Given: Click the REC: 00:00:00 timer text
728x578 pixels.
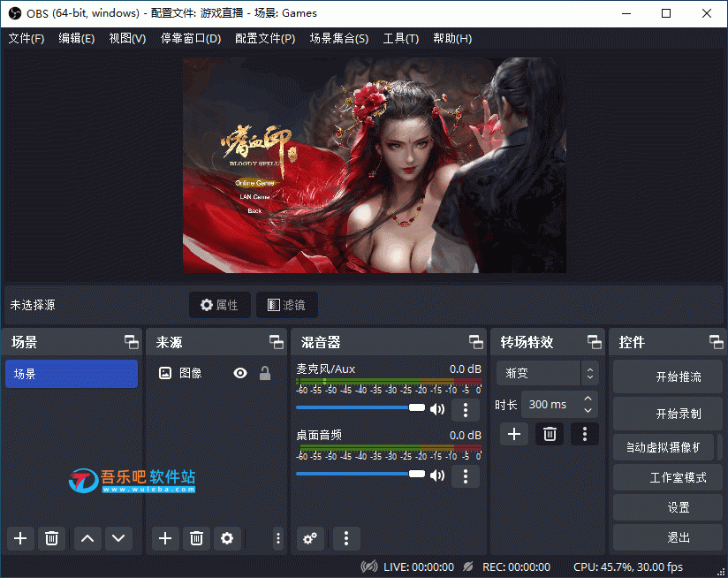Looking at the screenshot, I should click(x=516, y=567).
